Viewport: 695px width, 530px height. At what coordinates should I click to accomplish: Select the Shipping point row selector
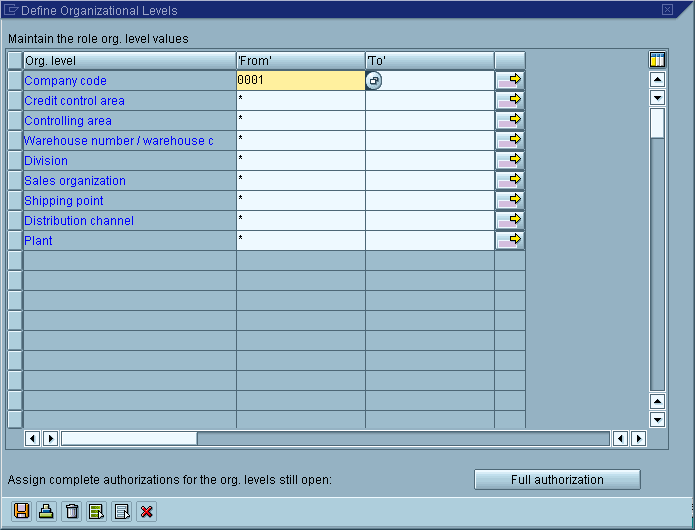14,200
